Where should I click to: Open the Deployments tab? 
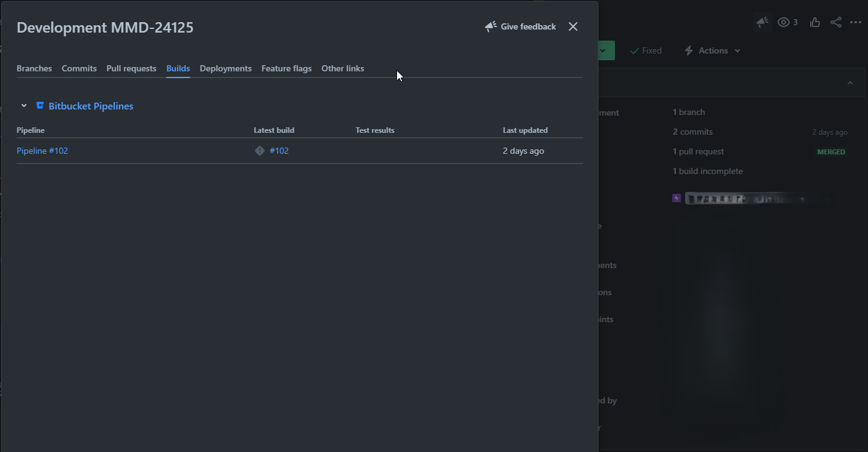(225, 68)
